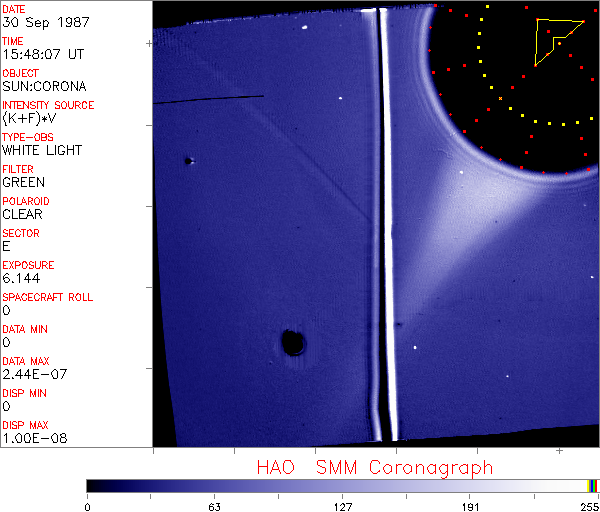Click the HAO SMM Coronagraph title
Viewport: 600px width, 512px height.
tap(375, 468)
